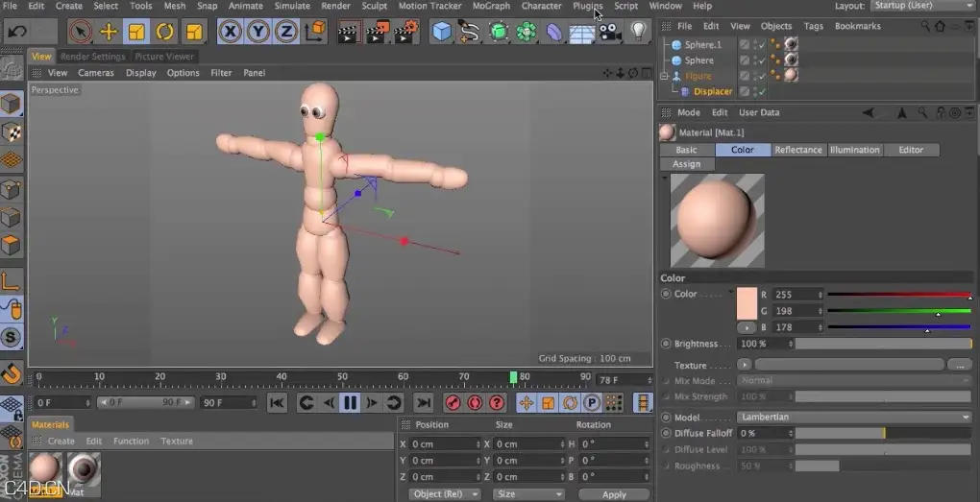Open the deformer objects icon
Viewport: 980px width, 502px height.
click(x=554, y=32)
